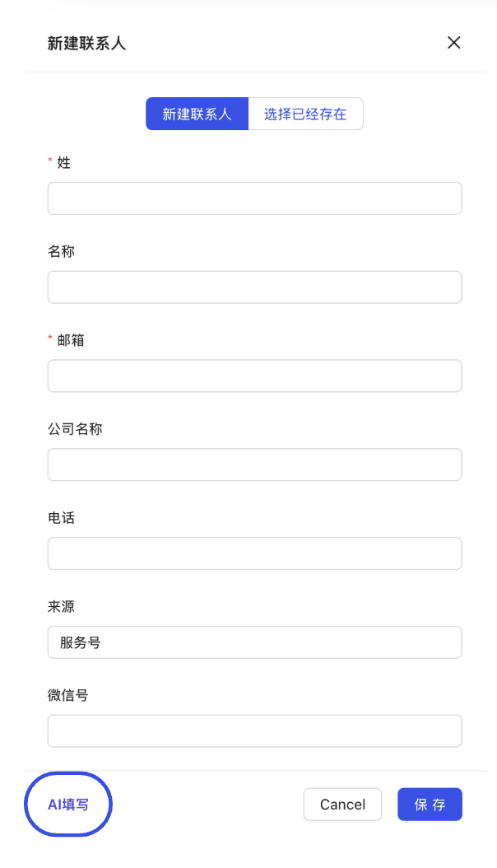Image resolution: width=497 pixels, height=868 pixels.
Task: Focus the 名称 input field
Action: pyautogui.click(x=254, y=287)
